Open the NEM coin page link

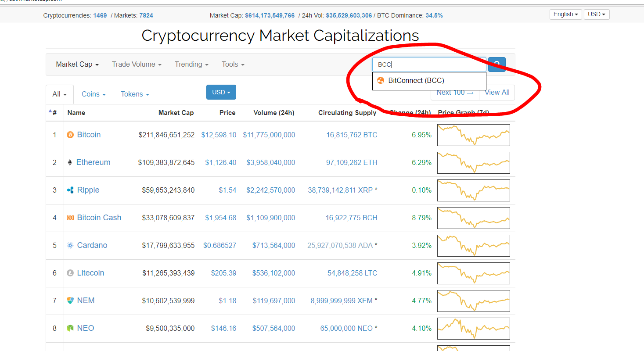86,301
